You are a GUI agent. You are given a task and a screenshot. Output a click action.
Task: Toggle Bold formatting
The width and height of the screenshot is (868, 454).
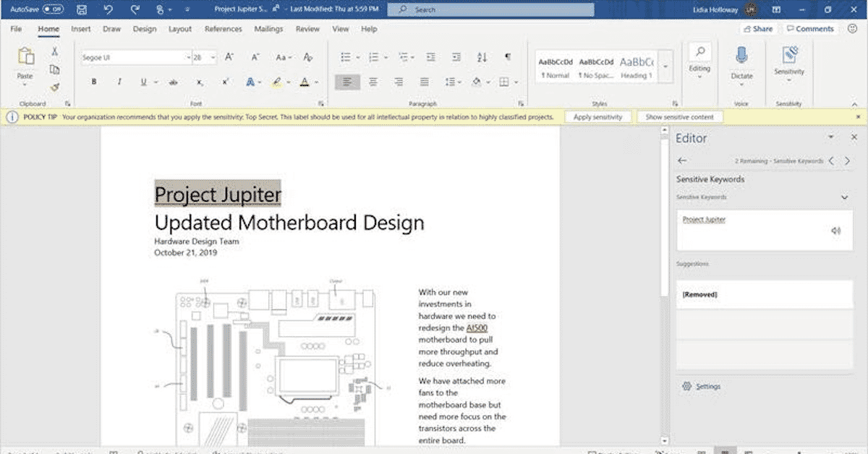coord(94,82)
